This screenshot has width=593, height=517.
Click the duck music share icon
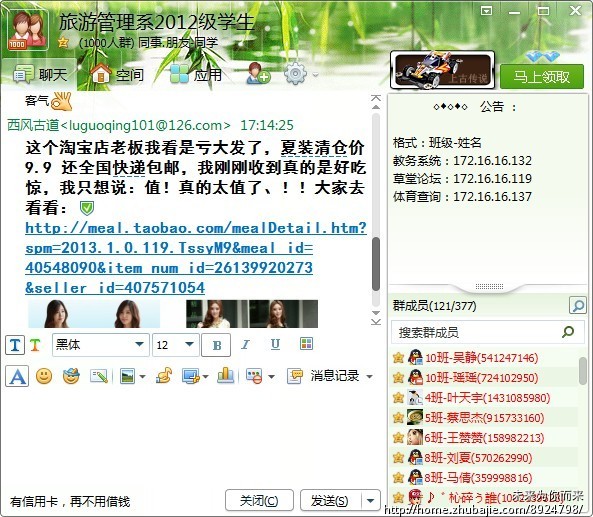(x=164, y=376)
